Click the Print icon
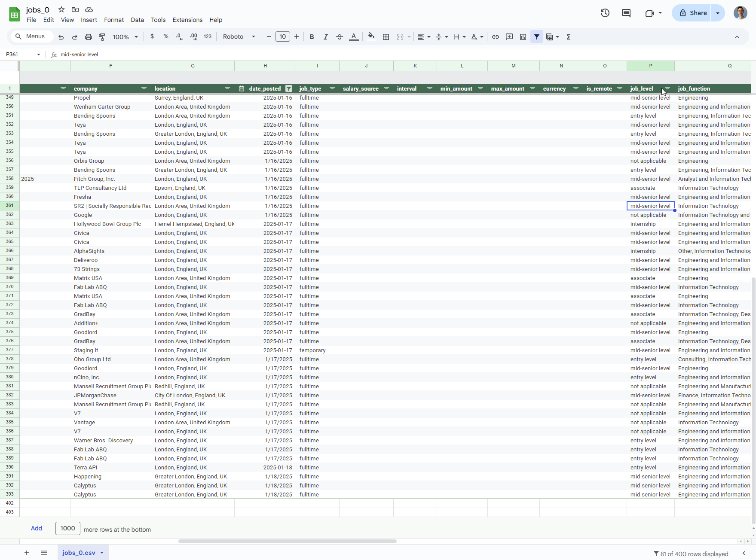 [89, 37]
